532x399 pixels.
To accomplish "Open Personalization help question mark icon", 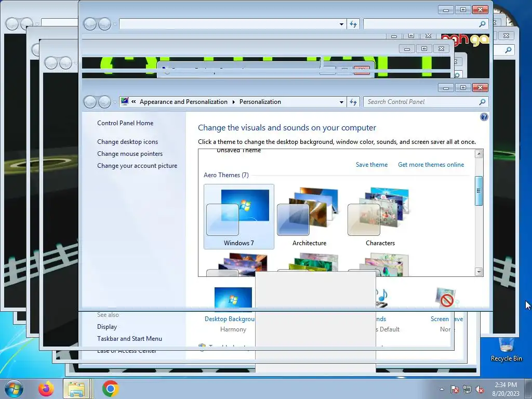I will click(x=484, y=117).
